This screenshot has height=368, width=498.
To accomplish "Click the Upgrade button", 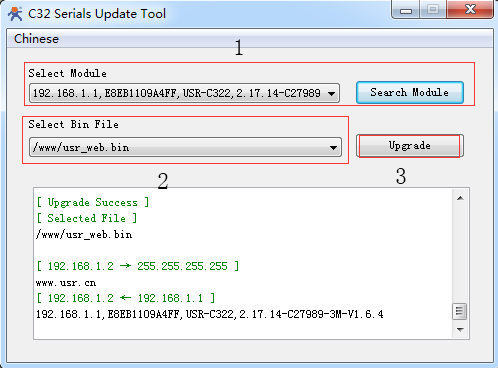I will click(410, 146).
